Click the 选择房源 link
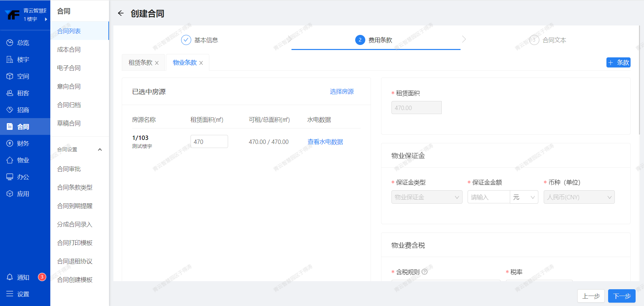This screenshot has height=306, width=644. coord(341,92)
